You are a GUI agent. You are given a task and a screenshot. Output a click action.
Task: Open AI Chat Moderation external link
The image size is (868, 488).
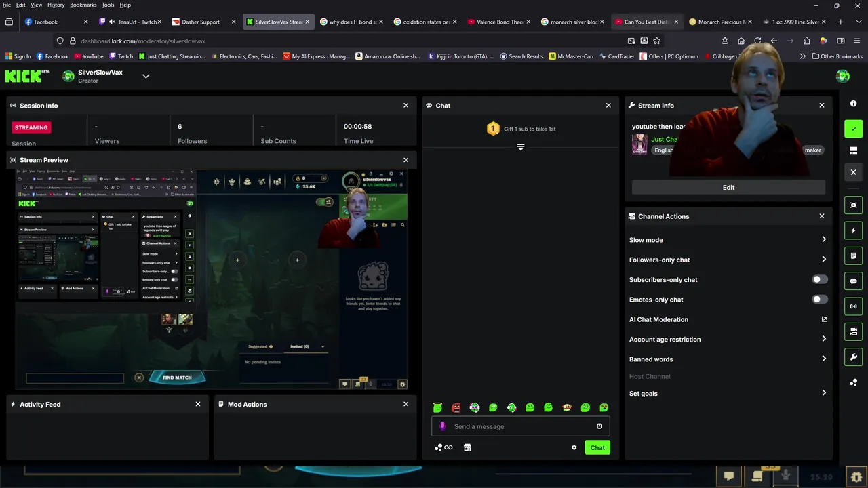825,319
